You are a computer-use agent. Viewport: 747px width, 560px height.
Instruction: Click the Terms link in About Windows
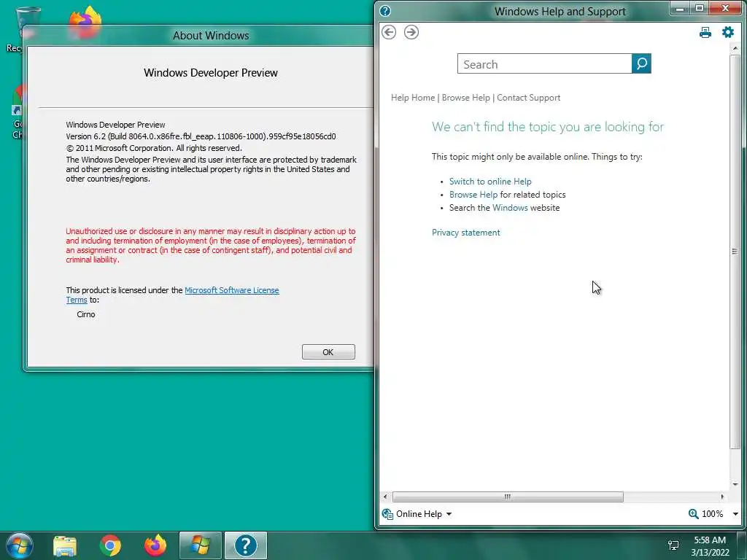(x=76, y=300)
